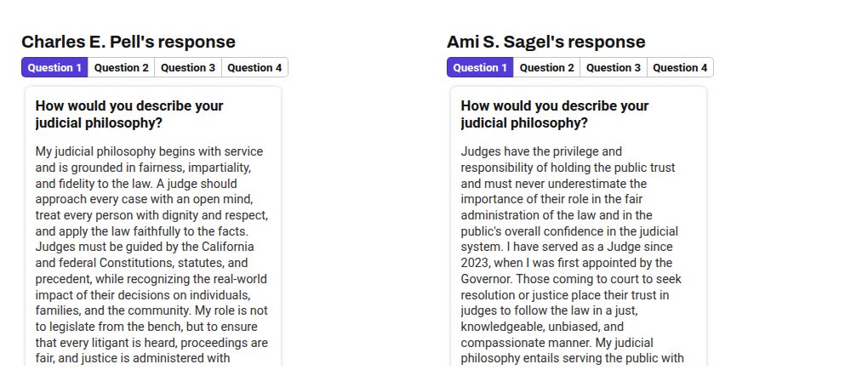The height and width of the screenshot is (387, 868).
Task: Click Sagel's answer line starting "Judges have the privilege"
Action: coord(541,151)
